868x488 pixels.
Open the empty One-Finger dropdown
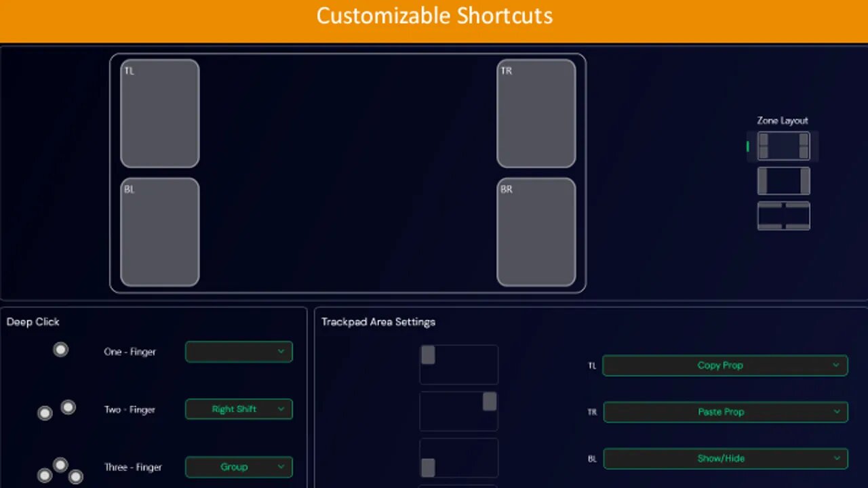(239, 352)
